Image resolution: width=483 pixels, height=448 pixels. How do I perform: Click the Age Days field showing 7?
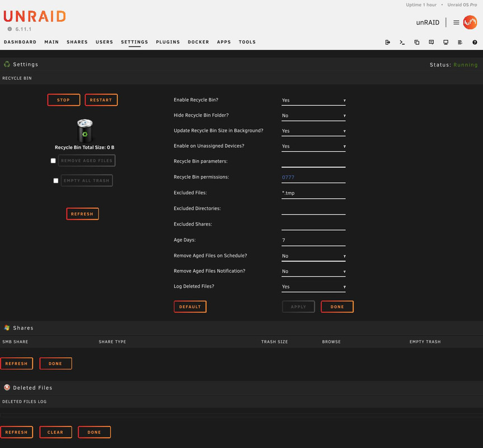click(313, 241)
